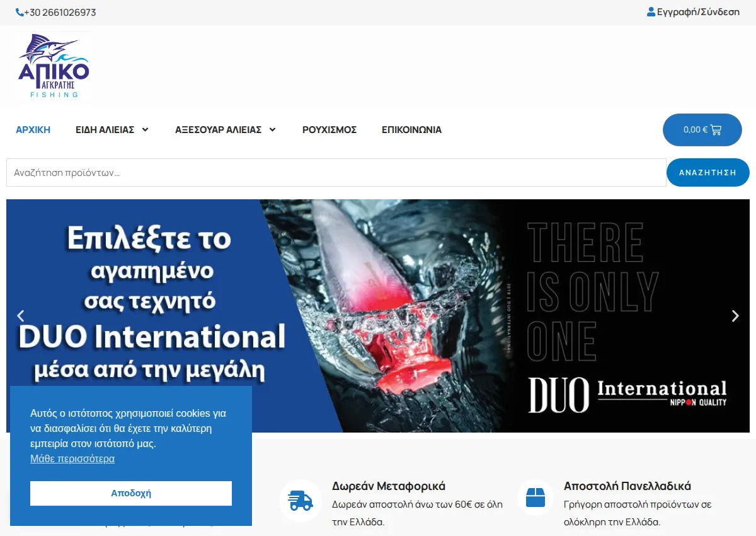Click the Αποστολή Πανελλαδικά heading
The image size is (756, 536).
point(627,486)
